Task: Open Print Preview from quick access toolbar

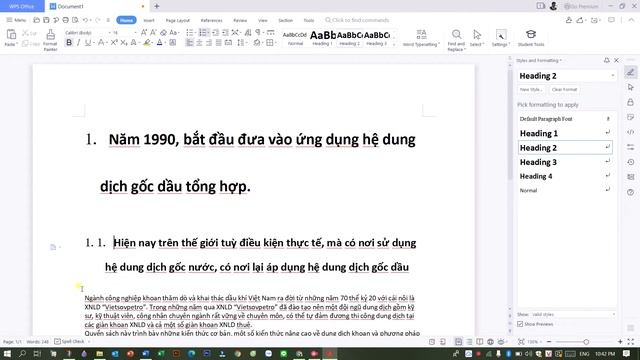Action: tap(75, 20)
